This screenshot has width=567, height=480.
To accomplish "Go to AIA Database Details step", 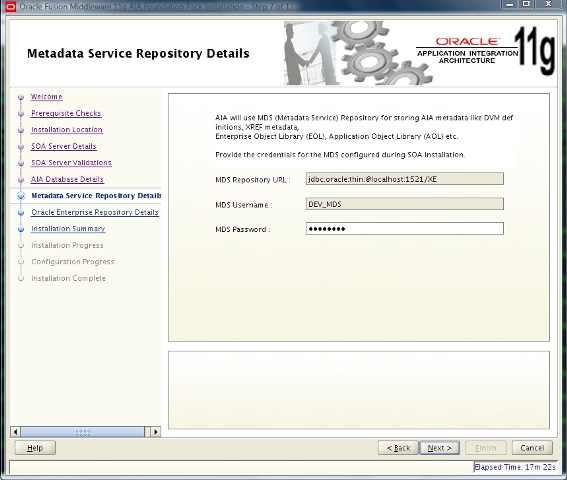I will (67, 179).
